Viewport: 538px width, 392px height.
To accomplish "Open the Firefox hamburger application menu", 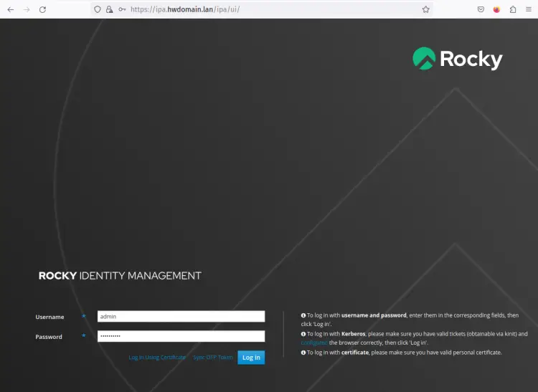I will click(x=529, y=9).
